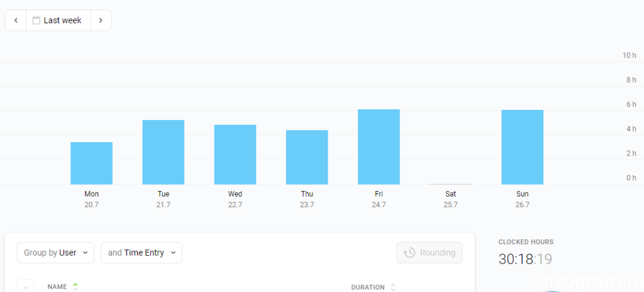Click the clocked hours total 30:18:19
Viewport: 644px width, 292px height.
[x=525, y=259]
